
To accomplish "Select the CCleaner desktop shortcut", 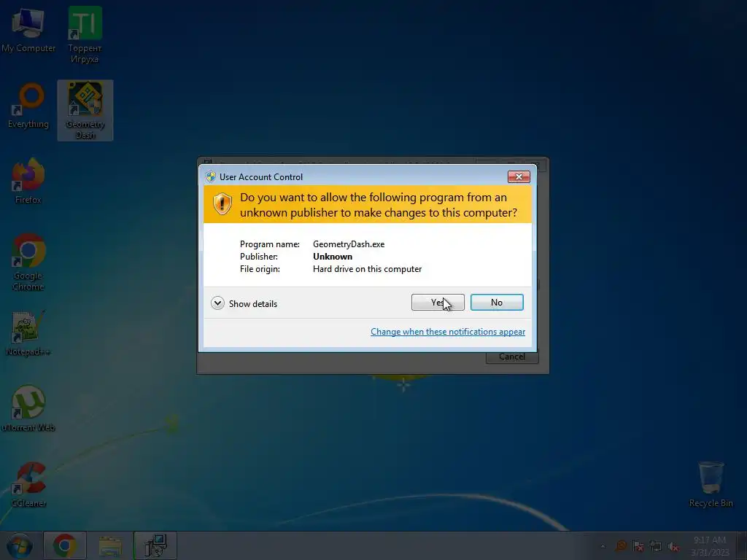I will 28,485.
